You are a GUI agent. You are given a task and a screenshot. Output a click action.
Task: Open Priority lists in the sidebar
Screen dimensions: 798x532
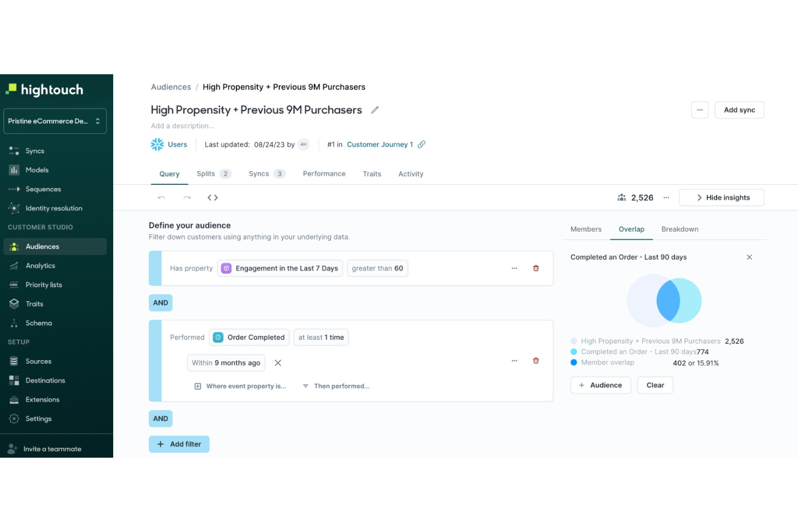pyautogui.click(x=44, y=285)
